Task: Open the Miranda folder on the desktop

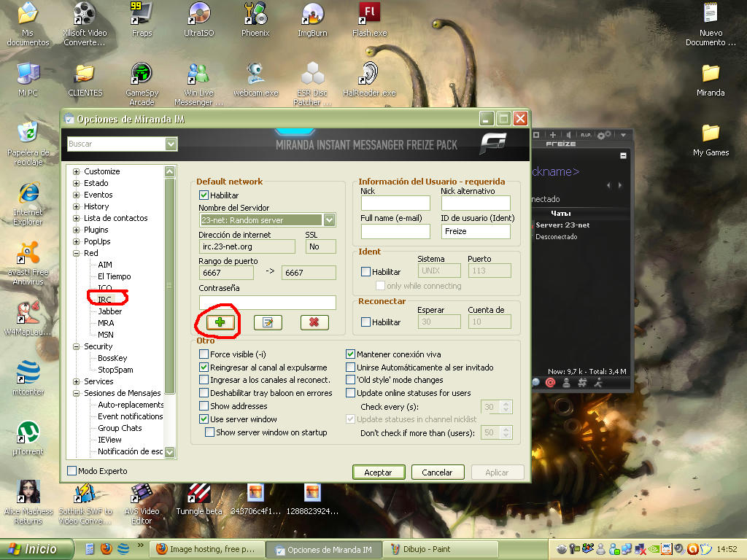Action: click(711, 79)
